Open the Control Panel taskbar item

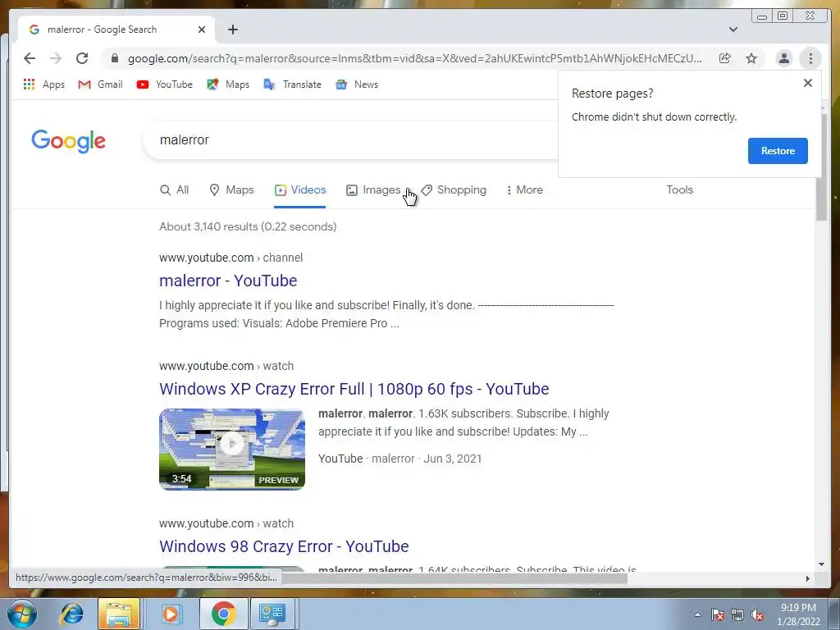(272, 614)
